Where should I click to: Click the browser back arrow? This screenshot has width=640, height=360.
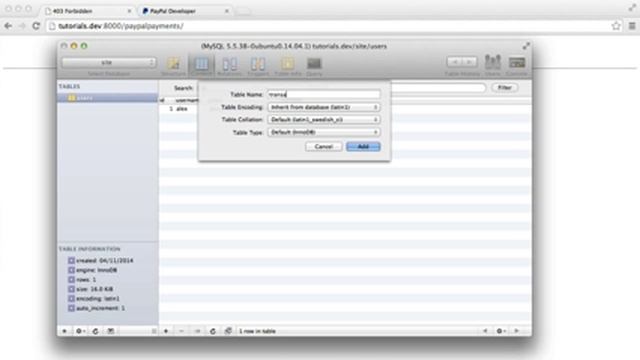(x=8, y=26)
